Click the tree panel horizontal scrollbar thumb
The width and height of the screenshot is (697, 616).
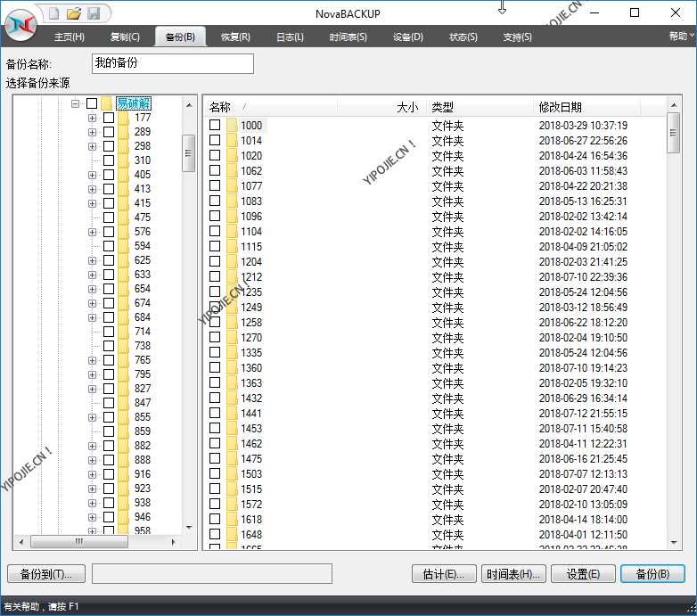click(x=78, y=541)
